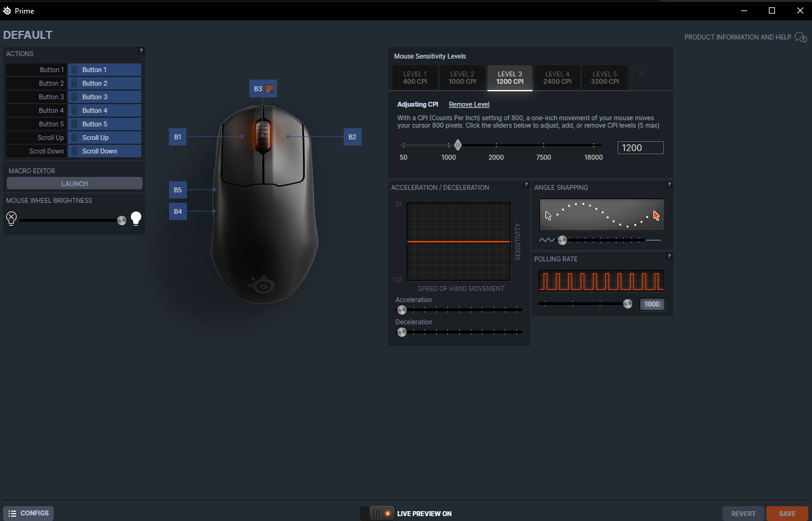Click the ACTIONS panel help question mark

141,51
